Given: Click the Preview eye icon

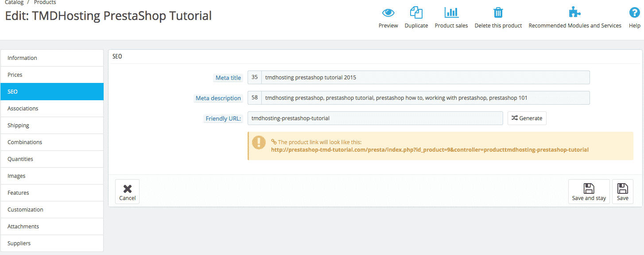Looking at the screenshot, I should point(388,12).
